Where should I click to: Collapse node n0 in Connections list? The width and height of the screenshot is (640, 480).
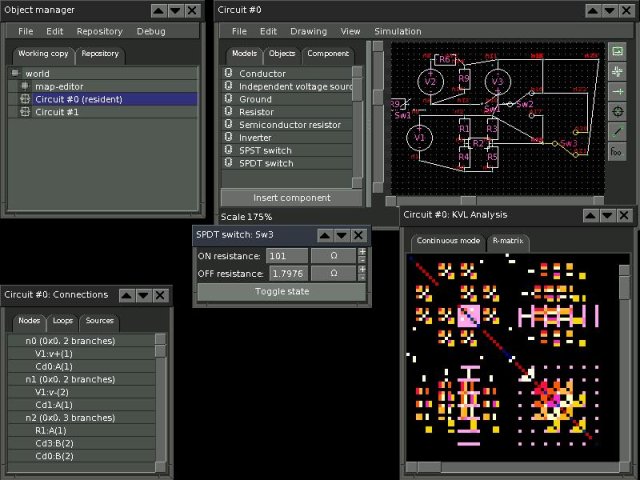(x=82, y=341)
